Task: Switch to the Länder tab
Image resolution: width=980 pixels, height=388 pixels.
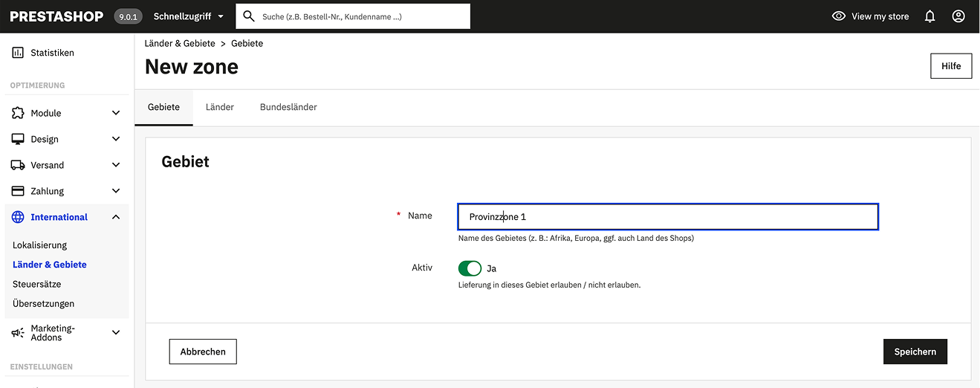Action: tap(220, 107)
